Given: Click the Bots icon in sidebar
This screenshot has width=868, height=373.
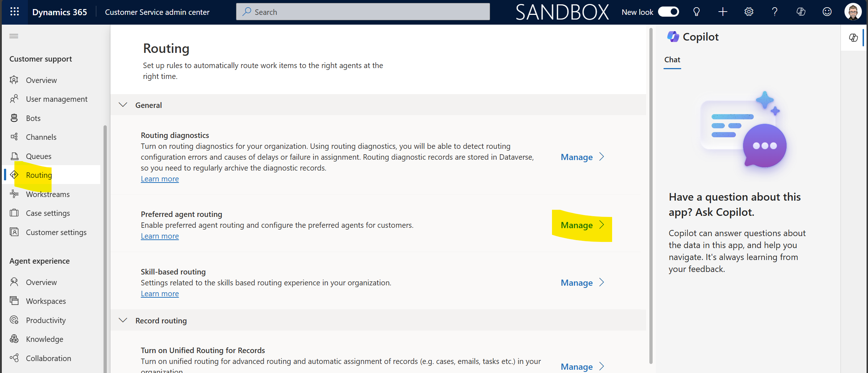Looking at the screenshot, I should click(x=14, y=118).
